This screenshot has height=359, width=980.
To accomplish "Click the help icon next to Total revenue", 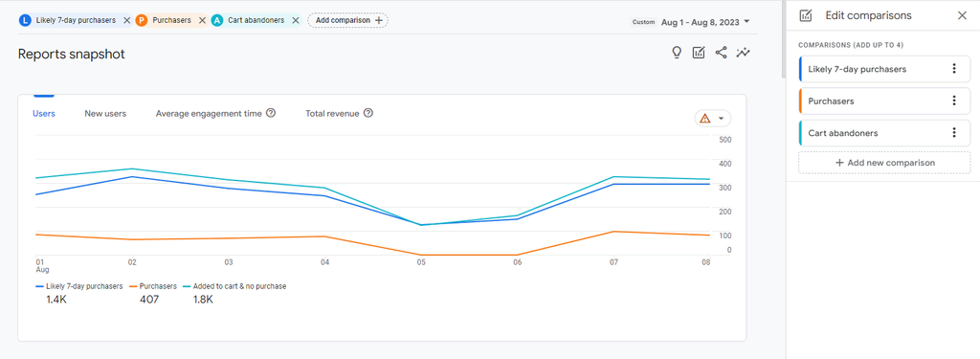I will (x=368, y=113).
